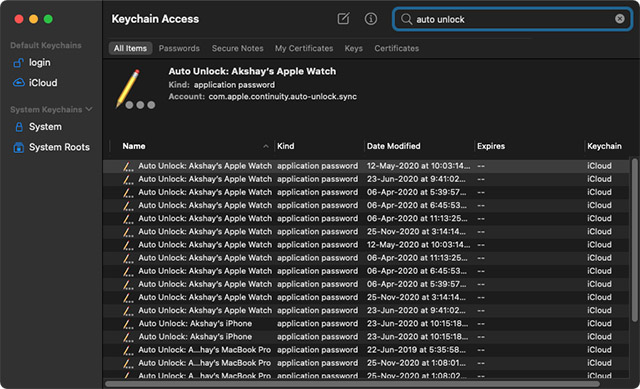Screen dimensions: 640x389
Task: Click the magnifying glass search icon
Action: (406, 19)
